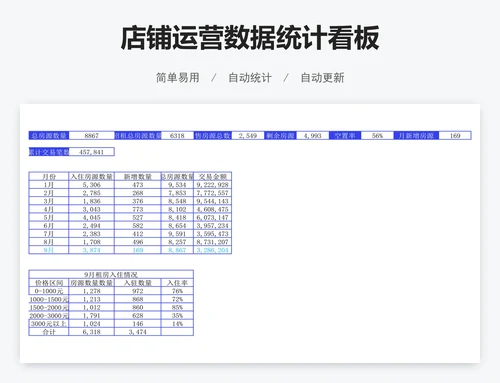Select the 合计 total row label
The height and width of the screenshot is (383, 500).
[x=49, y=332]
